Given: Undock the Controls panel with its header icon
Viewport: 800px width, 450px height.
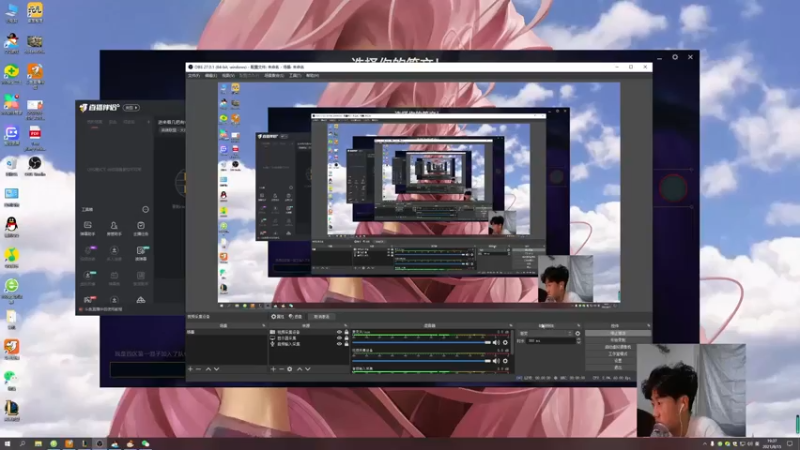Looking at the screenshot, I should 648,326.
